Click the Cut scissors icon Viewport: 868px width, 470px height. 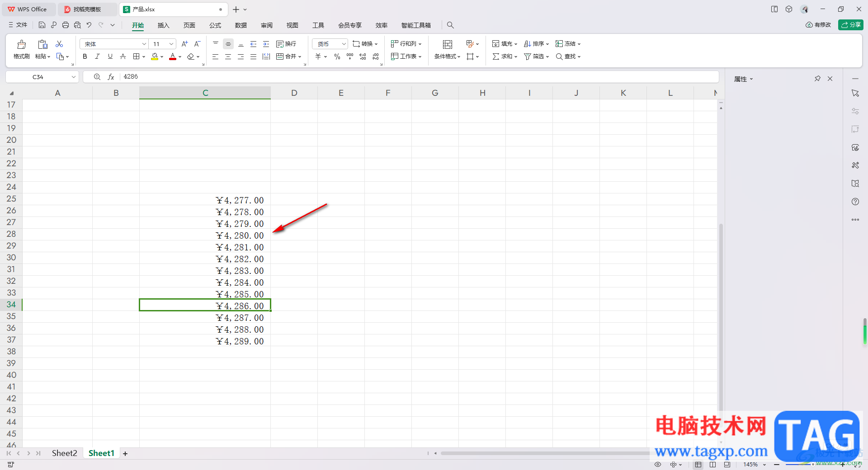point(59,44)
